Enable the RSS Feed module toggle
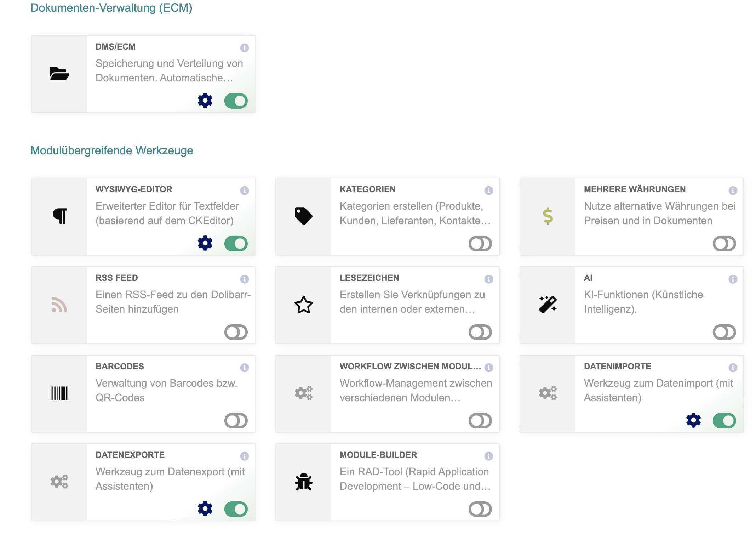This screenshot has width=756, height=534. (x=236, y=332)
